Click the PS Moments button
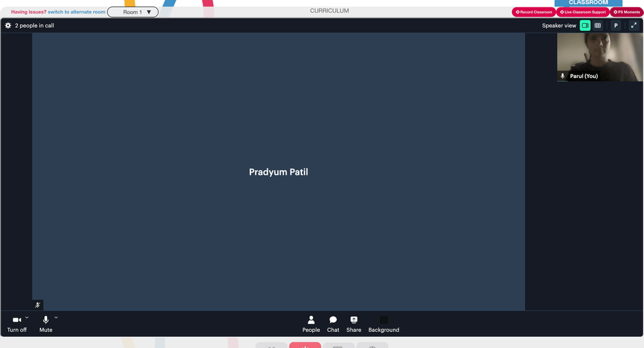644x348 pixels. [627, 12]
